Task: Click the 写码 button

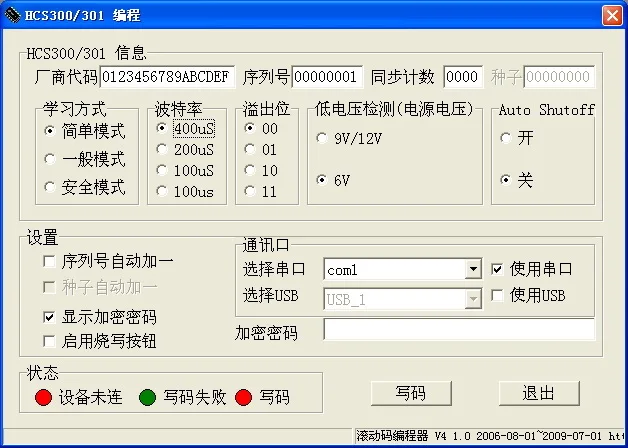Action: (x=411, y=393)
